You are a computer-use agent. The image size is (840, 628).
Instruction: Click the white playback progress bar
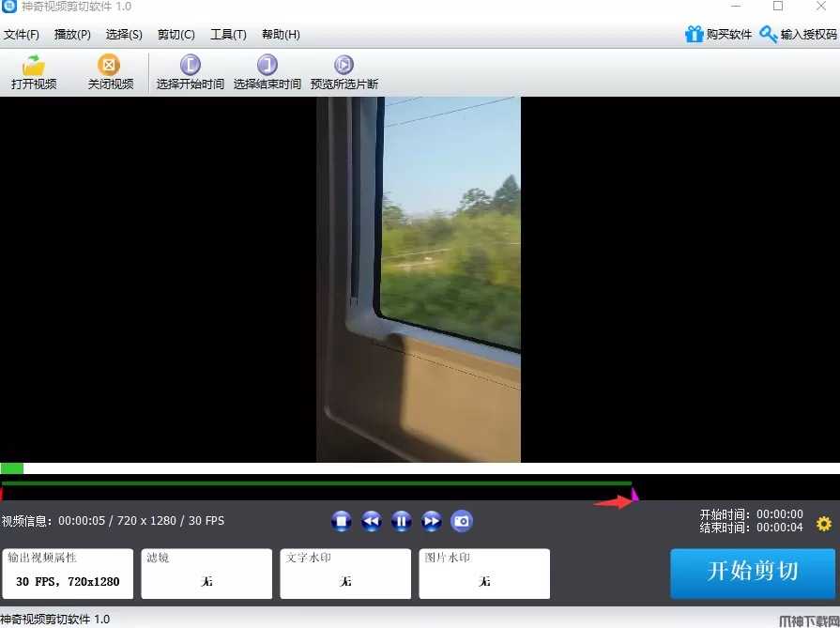click(x=420, y=468)
